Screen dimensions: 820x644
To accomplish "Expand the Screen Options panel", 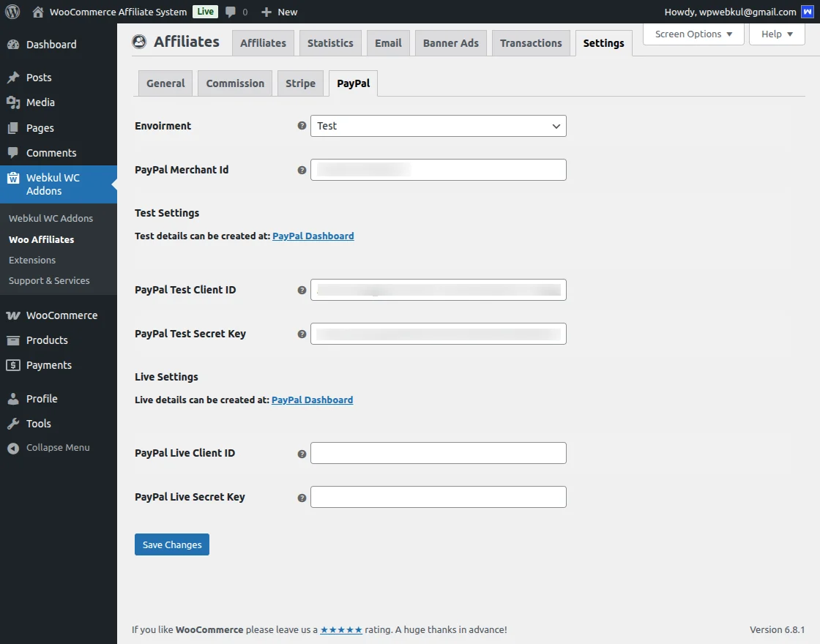I will point(693,34).
